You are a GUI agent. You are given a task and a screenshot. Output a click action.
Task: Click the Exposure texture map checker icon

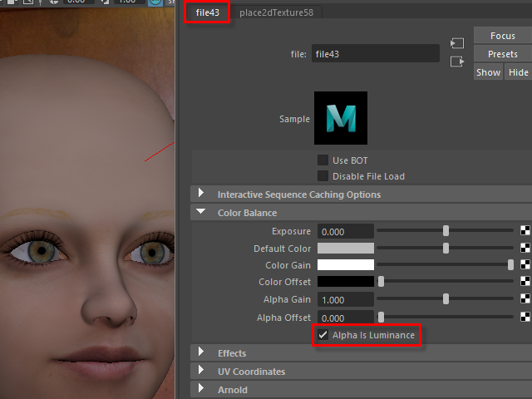525,230
